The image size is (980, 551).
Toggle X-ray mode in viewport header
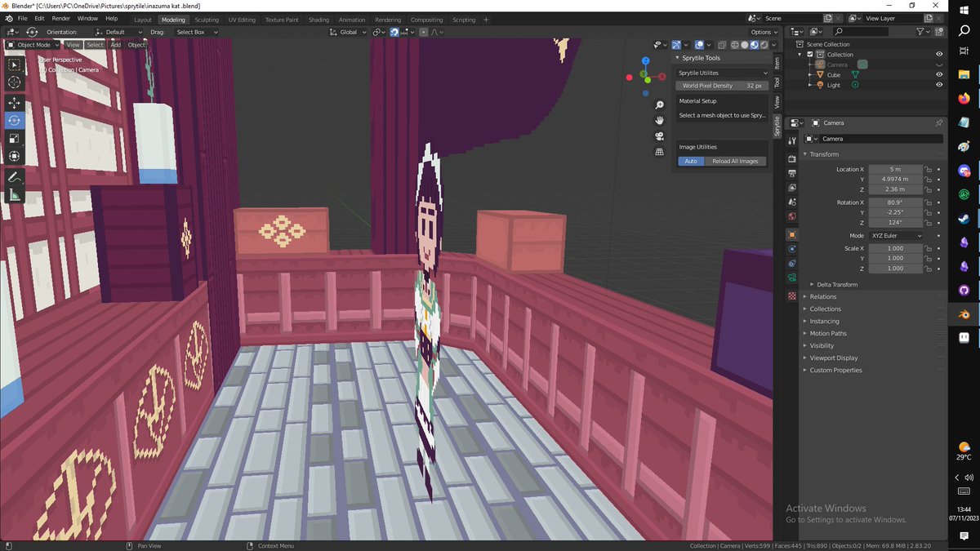(x=720, y=45)
